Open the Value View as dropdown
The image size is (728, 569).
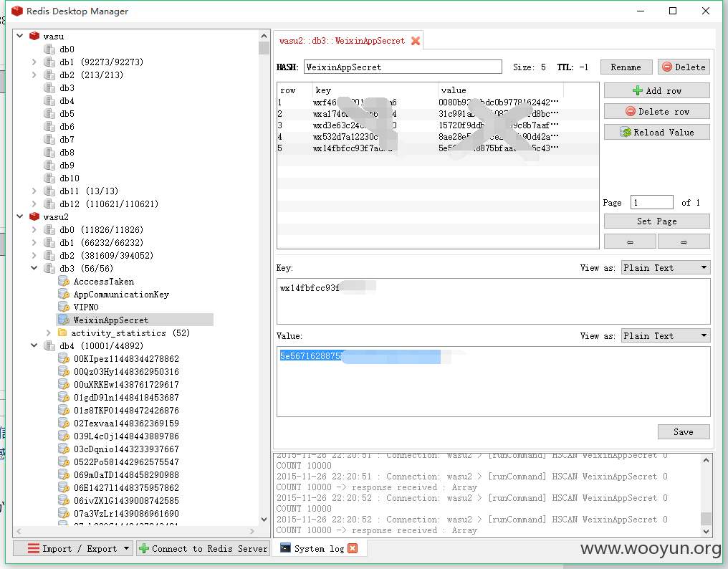(x=666, y=336)
